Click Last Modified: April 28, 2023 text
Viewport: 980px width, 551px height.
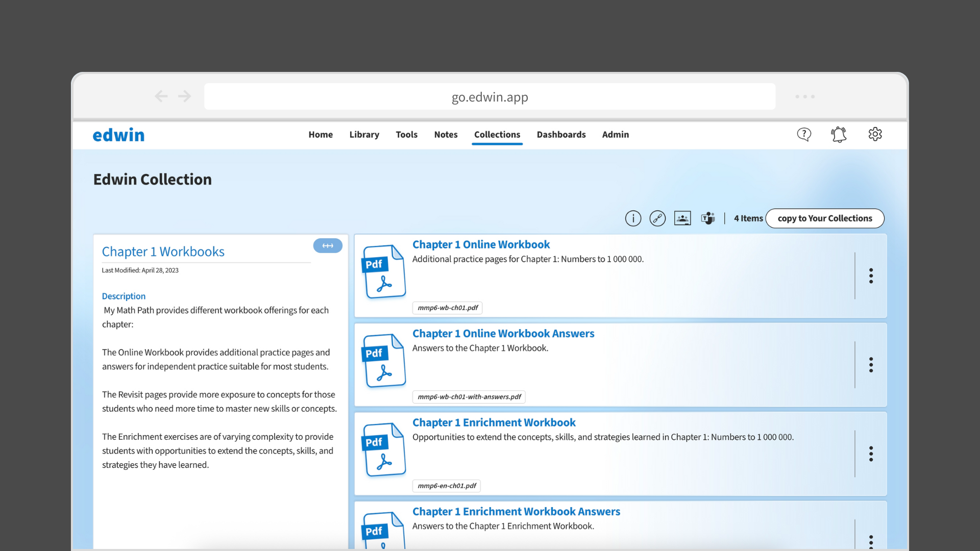pos(140,270)
